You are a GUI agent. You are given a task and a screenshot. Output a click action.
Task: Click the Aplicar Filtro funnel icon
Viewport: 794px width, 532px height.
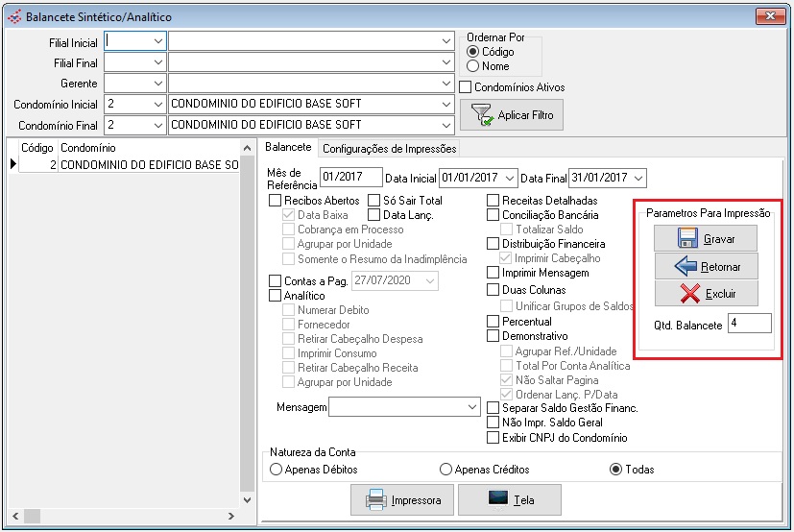(481, 115)
